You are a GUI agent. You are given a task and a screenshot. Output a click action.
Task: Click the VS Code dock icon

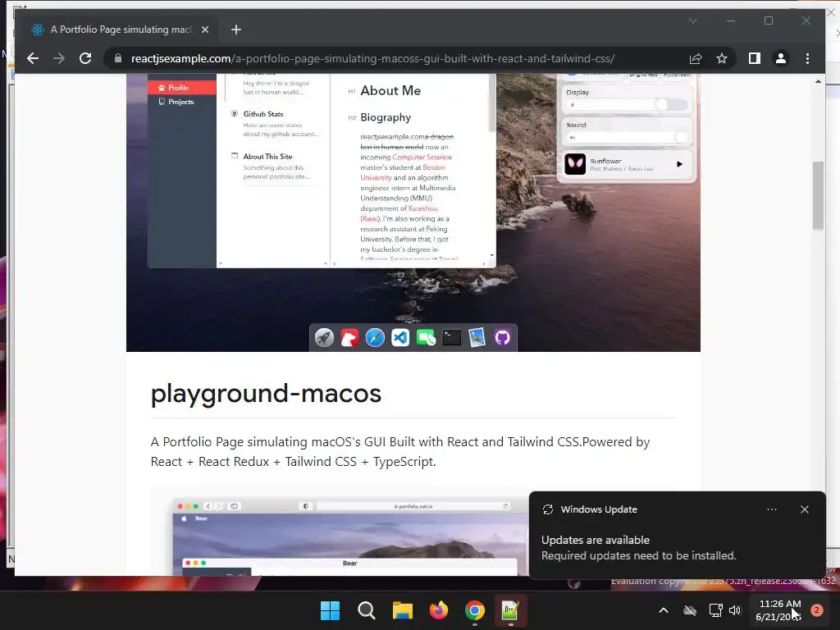tap(400, 337)
